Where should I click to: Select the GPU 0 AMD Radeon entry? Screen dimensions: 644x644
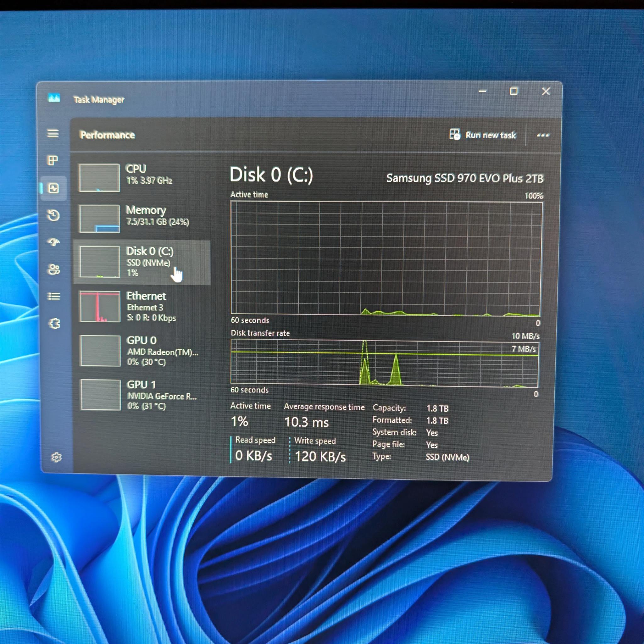coord(142,351)
